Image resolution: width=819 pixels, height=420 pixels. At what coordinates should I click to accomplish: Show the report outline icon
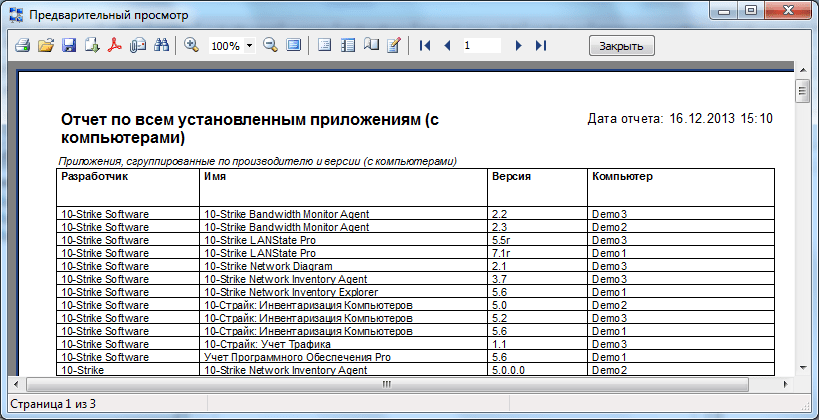(x=324, y=45)
